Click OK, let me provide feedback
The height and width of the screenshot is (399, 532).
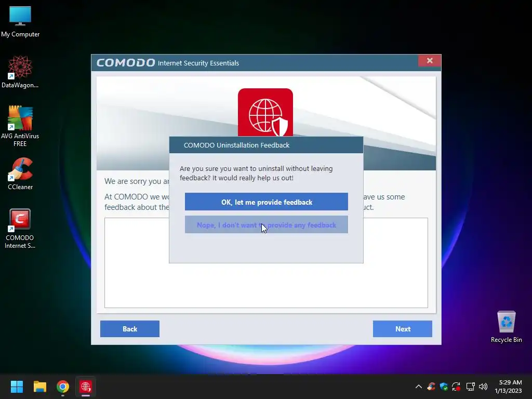[267, 202]
